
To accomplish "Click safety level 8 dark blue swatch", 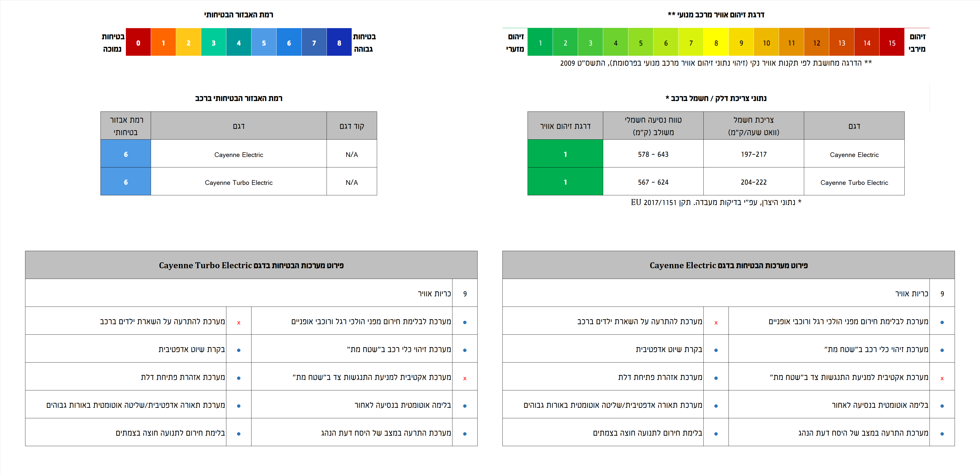I will point(339,42).
